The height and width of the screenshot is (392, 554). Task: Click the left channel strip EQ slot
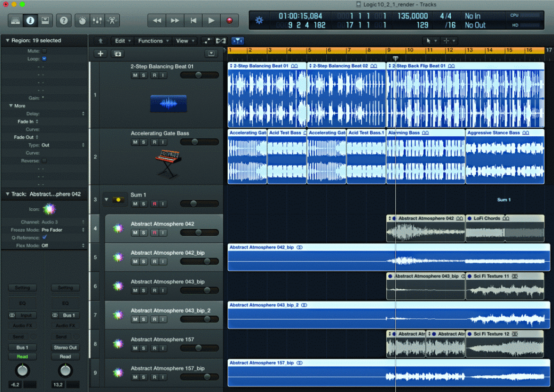click(x=22, y=303)
